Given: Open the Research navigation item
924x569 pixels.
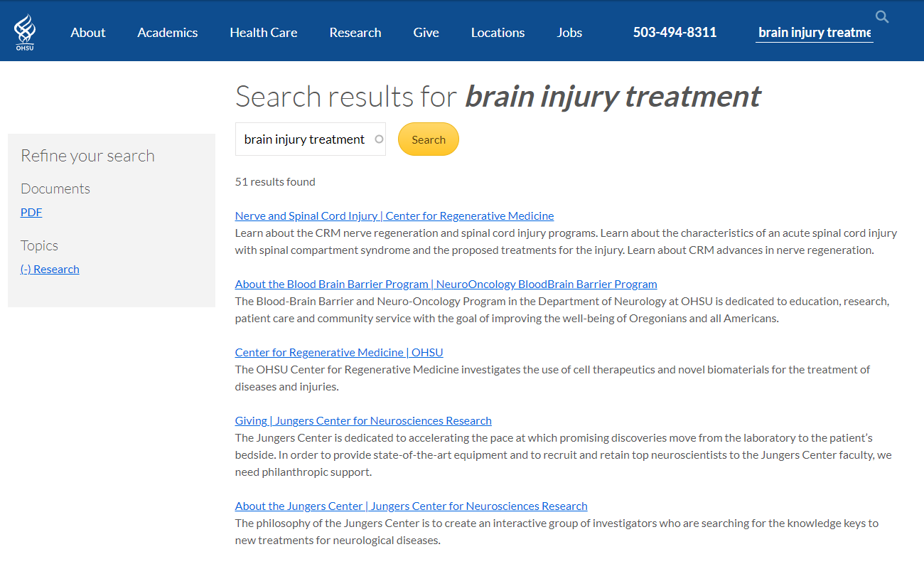Looking at the screenshot, I should coord(355,33).
